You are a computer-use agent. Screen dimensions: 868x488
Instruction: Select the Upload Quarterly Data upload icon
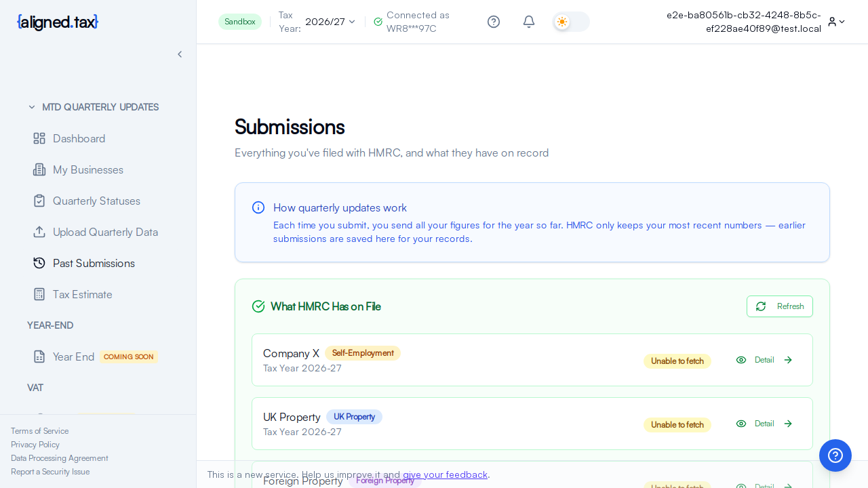coord(39,232)
